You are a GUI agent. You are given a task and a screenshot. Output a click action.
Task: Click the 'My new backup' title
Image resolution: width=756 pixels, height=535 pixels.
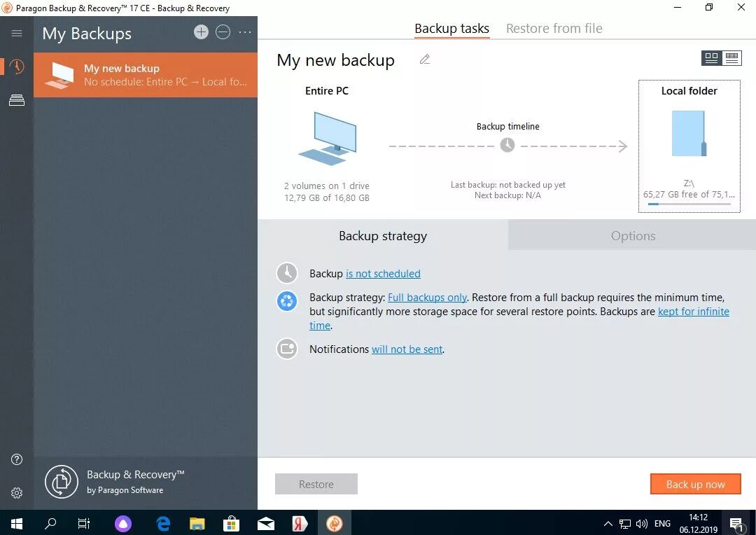click(x=335, y=60)
